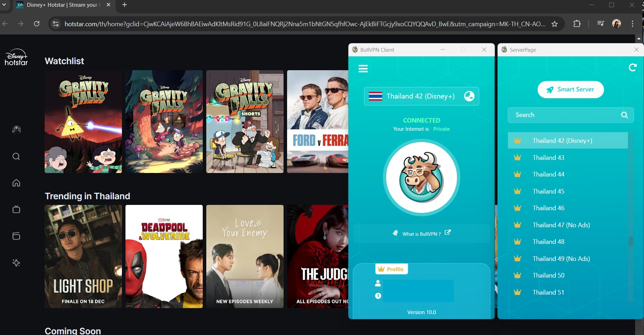Close the ServerPage window
This screenshot has width=644, height=335.
click(637, 50)
